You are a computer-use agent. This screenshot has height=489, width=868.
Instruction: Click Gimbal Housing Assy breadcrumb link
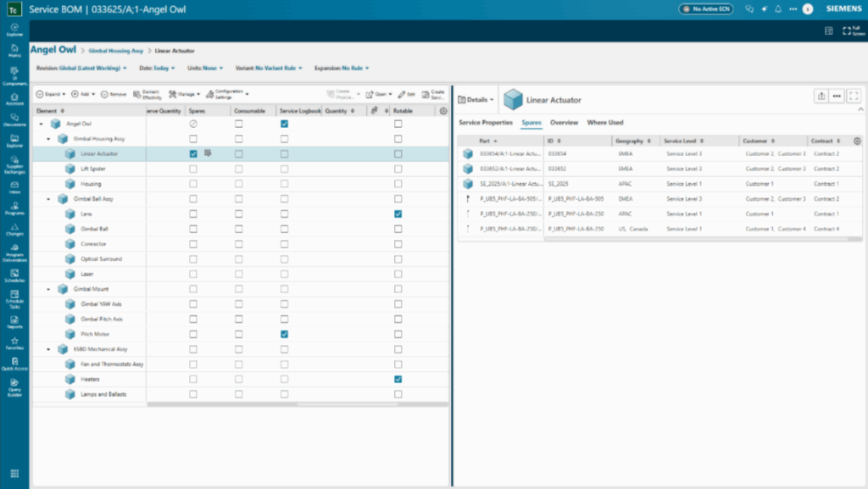click(117, 51)
